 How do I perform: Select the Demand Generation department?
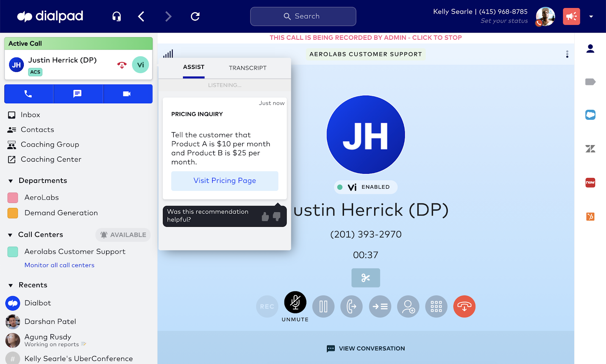[61, 213]
